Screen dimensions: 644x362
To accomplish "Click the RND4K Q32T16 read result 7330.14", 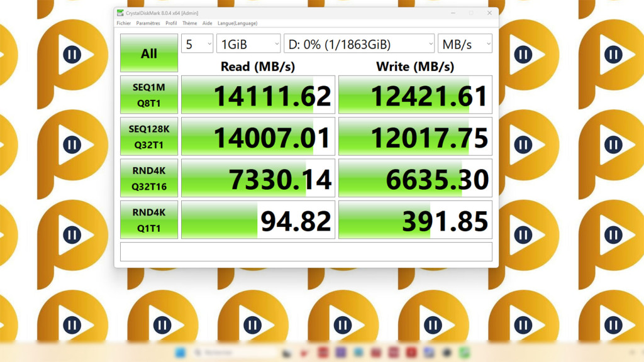I will click(258, 178).
